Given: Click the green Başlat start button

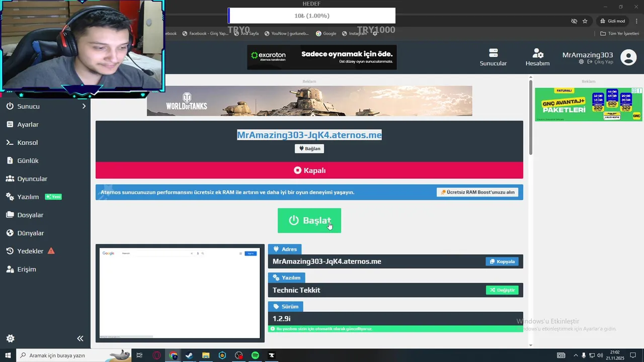Looking at the screenshot, I should tap(309, 220).
